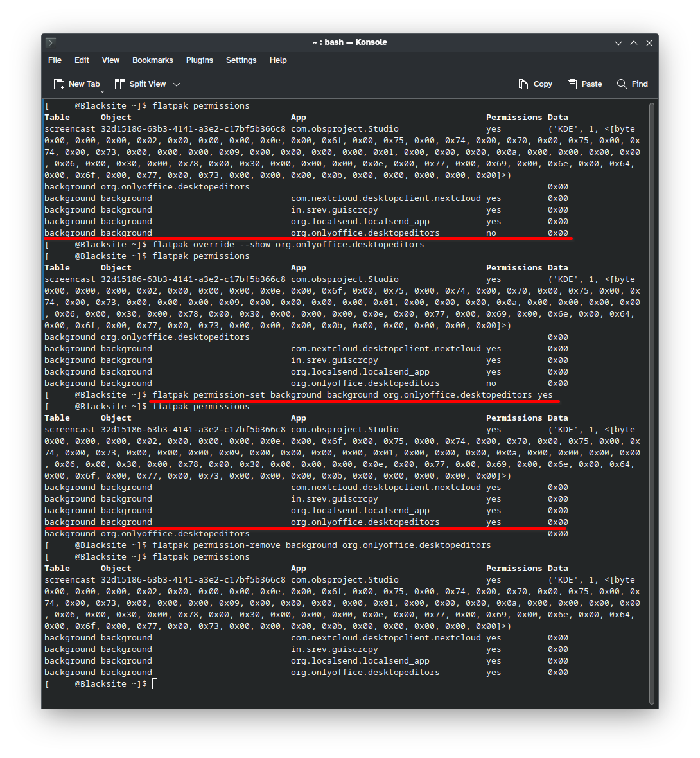This screenshot has width=700, height=758.
Task: Click the 'flatpak permission-remove background' command line
Action: coord(322,545)
